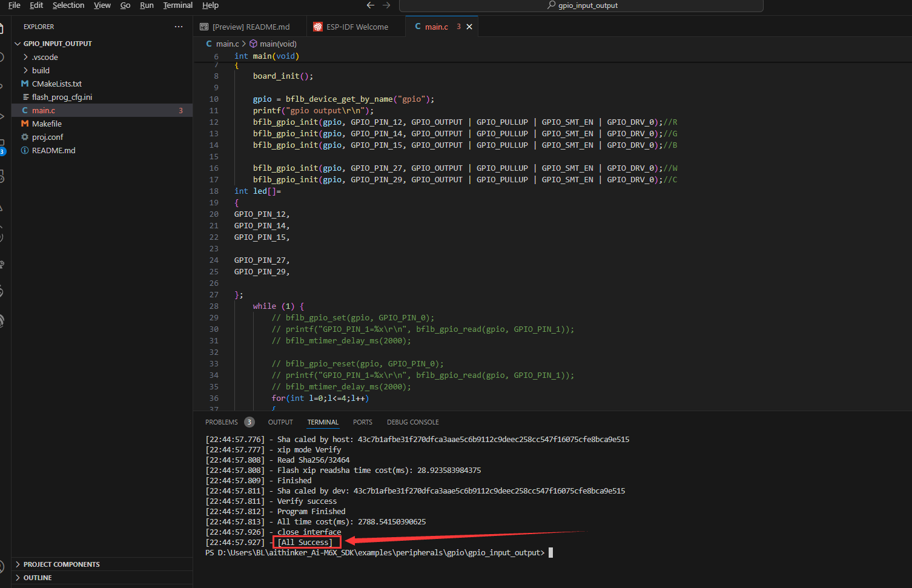Click the //W comment on line 16
This screenshot has width=912, height=588.
670,168
